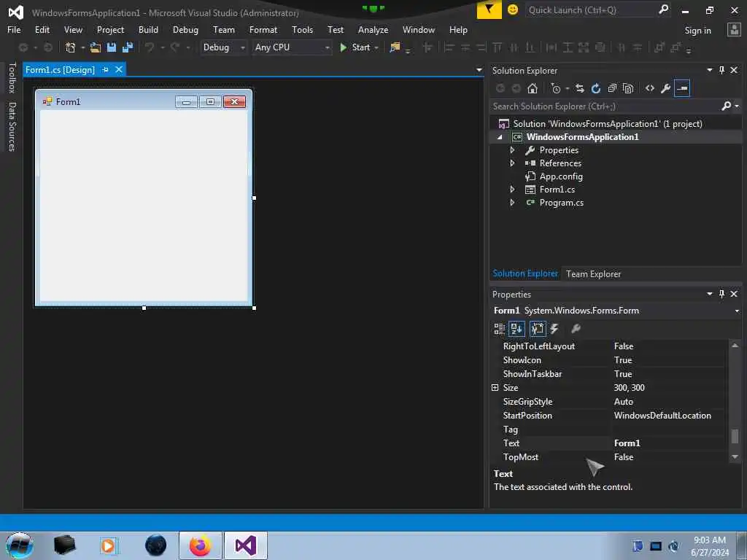Expand the Form1.cs tree node
Image resolution: width=747 pixels, height=560 pixels.
[513, 190]
